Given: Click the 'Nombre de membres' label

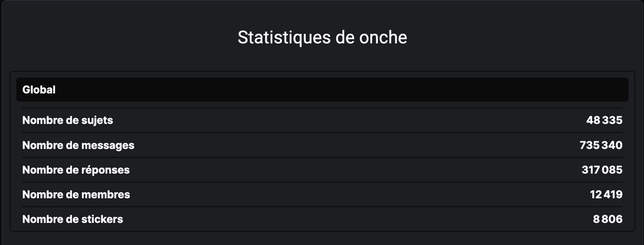Looking at the screenshot, I should click(76, 194).
